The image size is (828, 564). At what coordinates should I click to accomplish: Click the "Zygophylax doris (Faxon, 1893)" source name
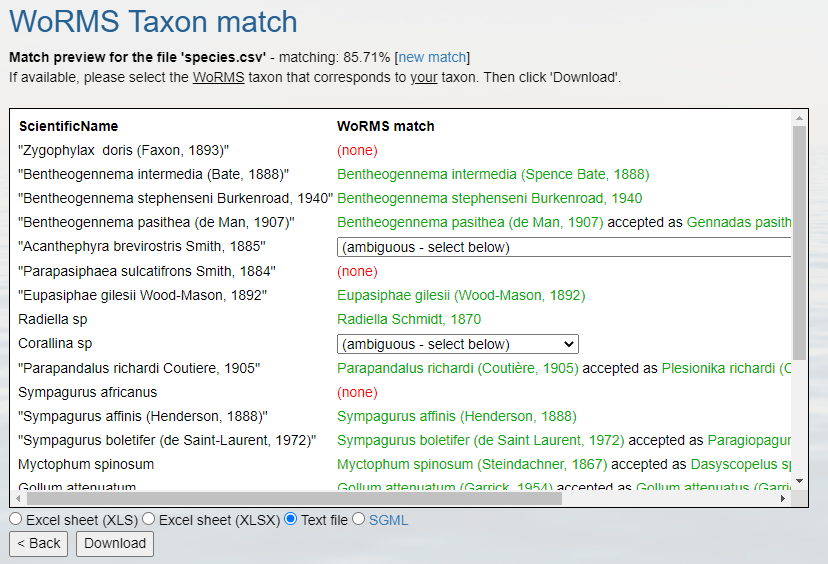(x=124, y=151)
